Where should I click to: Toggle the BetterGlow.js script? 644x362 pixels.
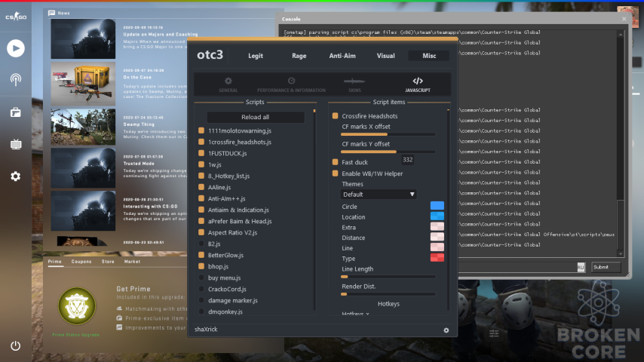point(201,255)
